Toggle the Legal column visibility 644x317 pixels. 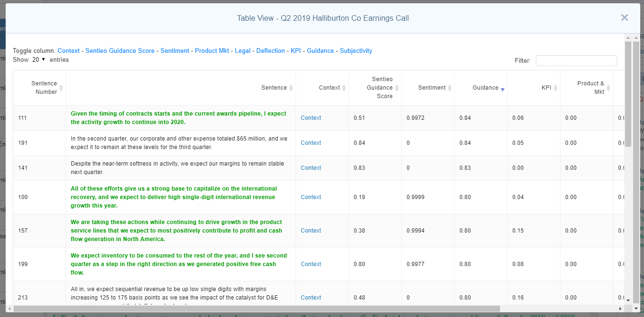243,51
